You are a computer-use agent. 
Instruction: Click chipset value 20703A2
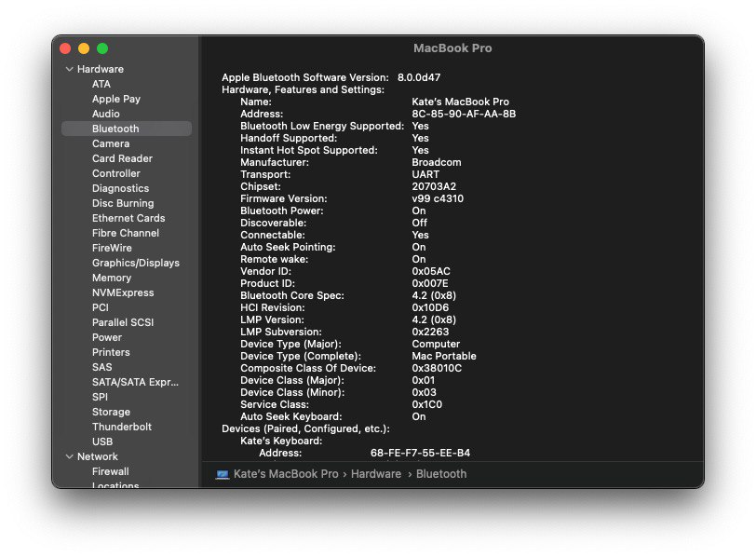[x=434, y=186]
